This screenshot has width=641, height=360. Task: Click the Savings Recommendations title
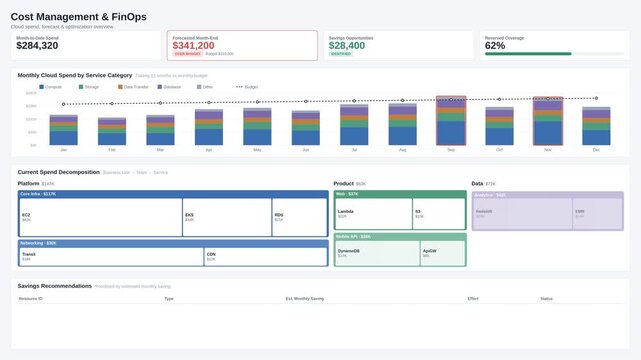[x=54, y=286]
